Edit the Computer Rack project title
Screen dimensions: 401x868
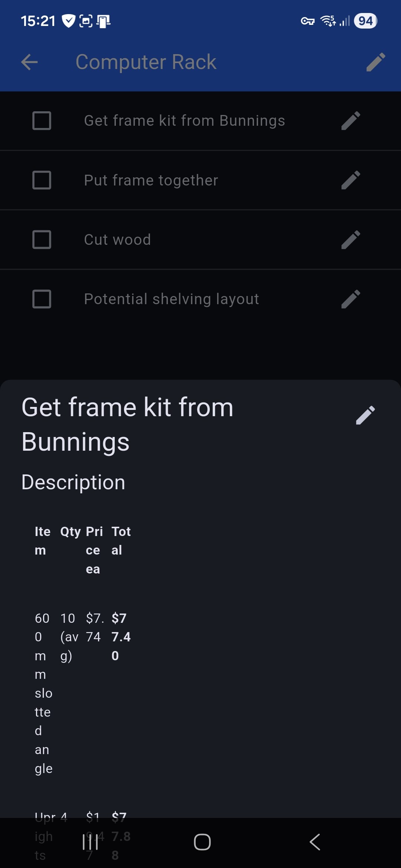tap(375, 62)
